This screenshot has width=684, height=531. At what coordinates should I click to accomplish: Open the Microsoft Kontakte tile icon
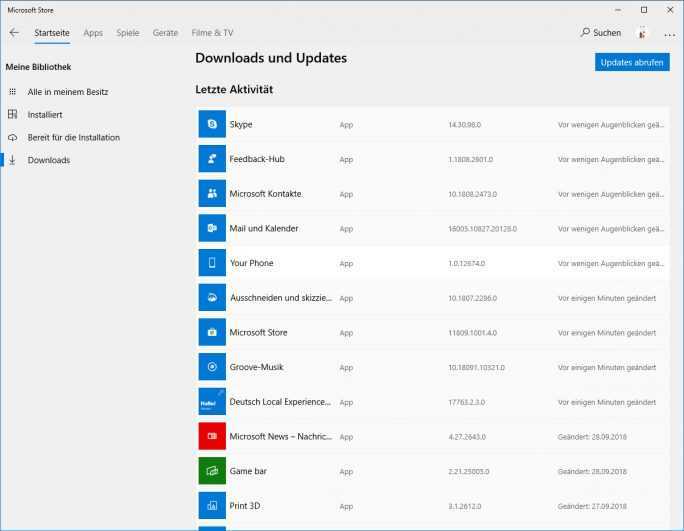click(212, 193)
